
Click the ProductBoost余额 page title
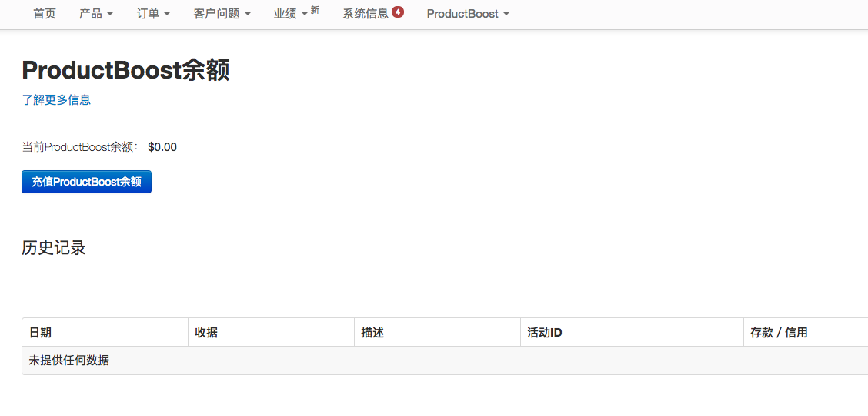point(125,71)
